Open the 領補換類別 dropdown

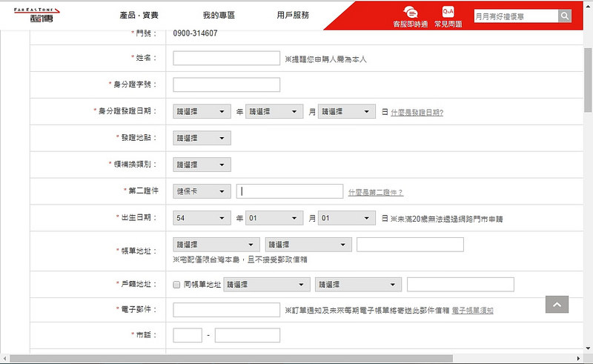click(x=202, y=165)
